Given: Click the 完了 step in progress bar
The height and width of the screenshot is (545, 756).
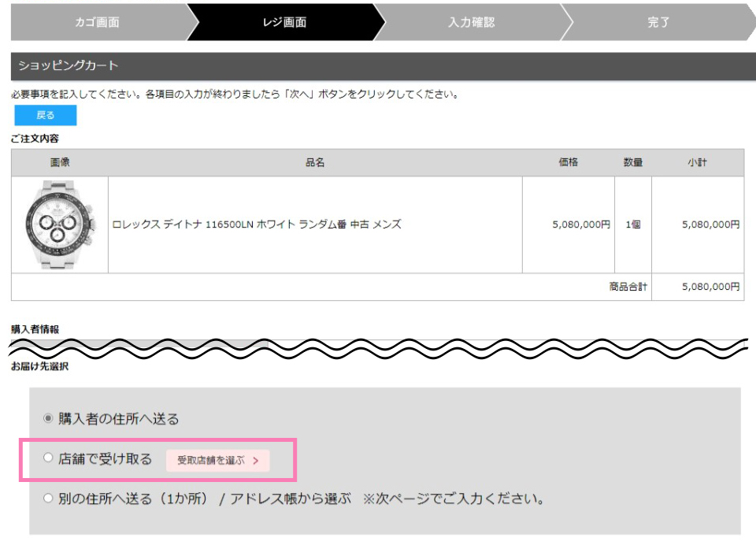Looking at the screenshot, I should (658, 22).
